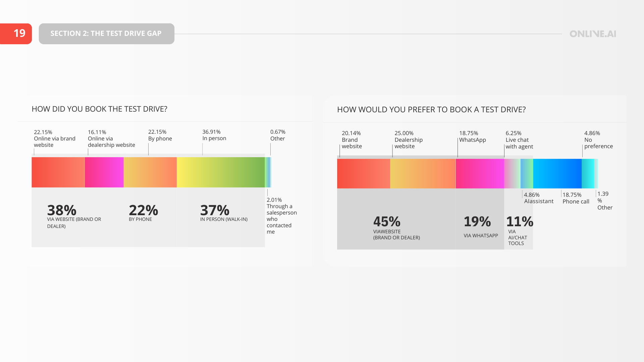Select the orange 'By phone' bar segment
This screenshot has height=362, width=644.
click(150, 172)
